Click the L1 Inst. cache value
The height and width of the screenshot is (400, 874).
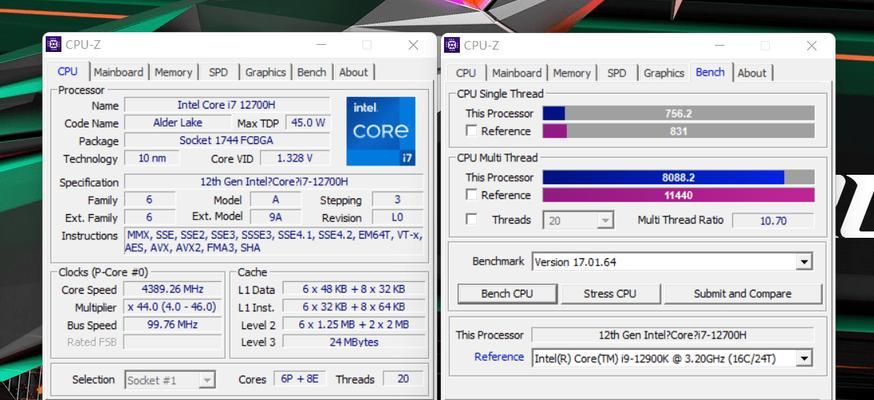(354, 306)
